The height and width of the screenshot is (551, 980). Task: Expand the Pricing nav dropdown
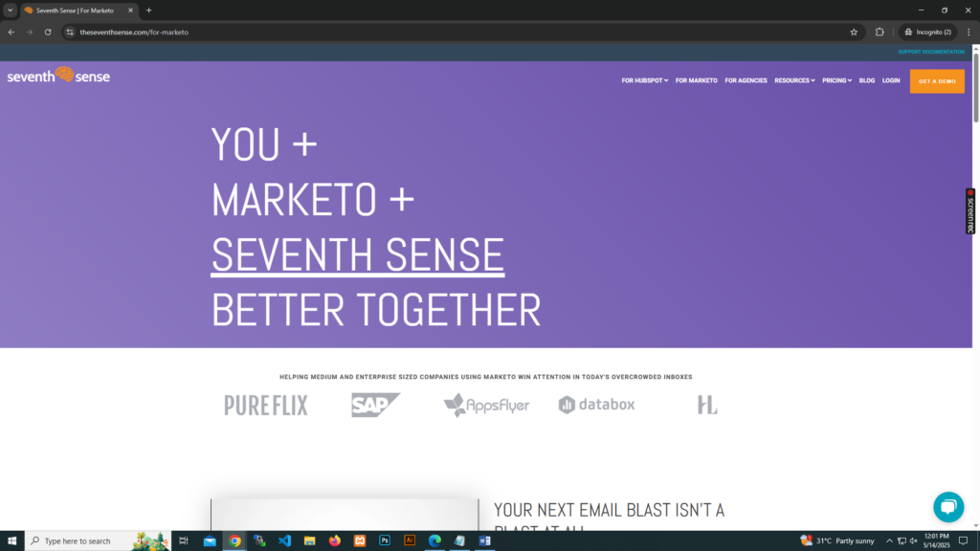pos(836,80)
